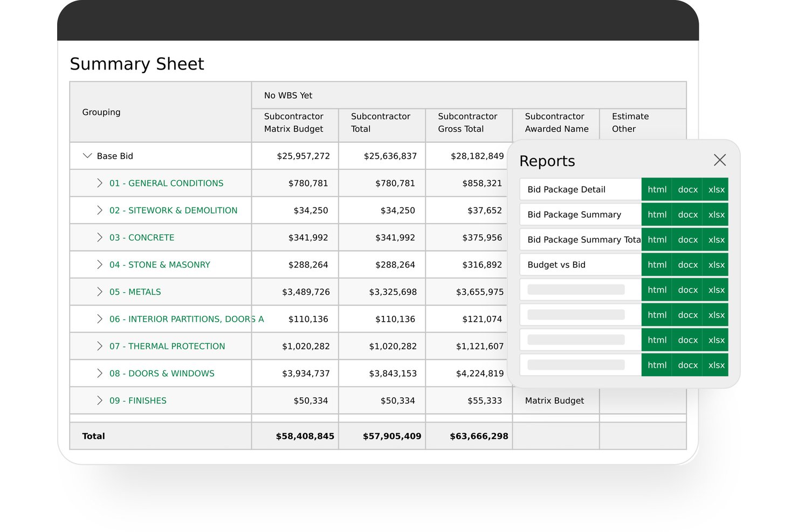Expand the 09 - FINISHES row
The width and height of the screenshot is (798, 532).
coord(100,400)
